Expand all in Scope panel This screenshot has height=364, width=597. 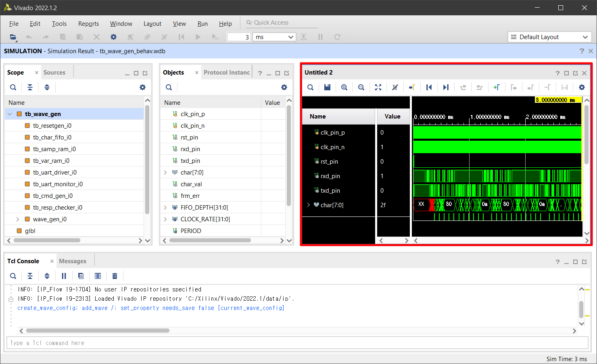47,87
